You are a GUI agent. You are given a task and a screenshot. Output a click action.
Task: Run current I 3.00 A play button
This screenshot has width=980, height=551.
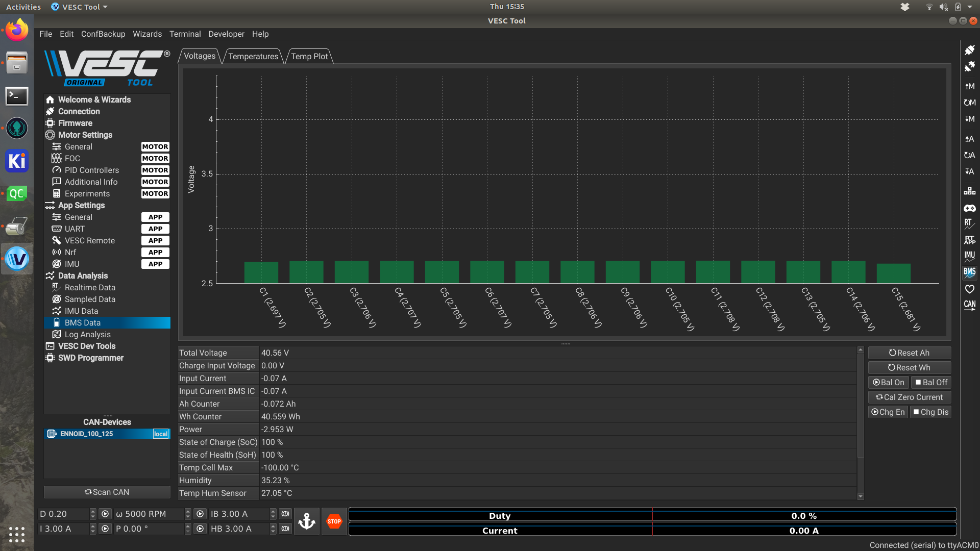click(x=105, y=529)
